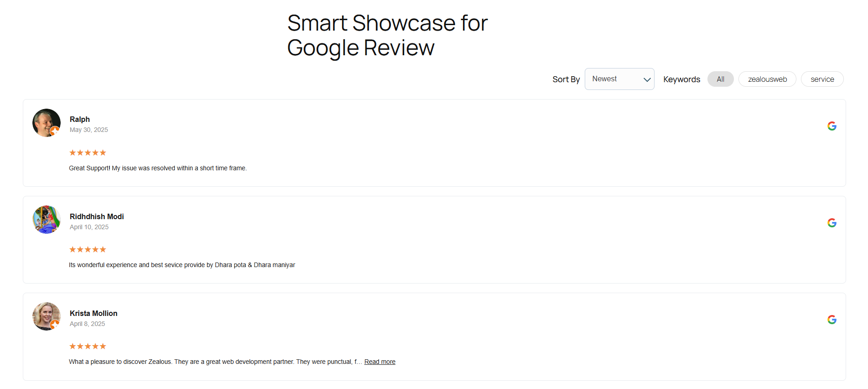
Task: Click the Keywords label
Action: tap(681, 79)
